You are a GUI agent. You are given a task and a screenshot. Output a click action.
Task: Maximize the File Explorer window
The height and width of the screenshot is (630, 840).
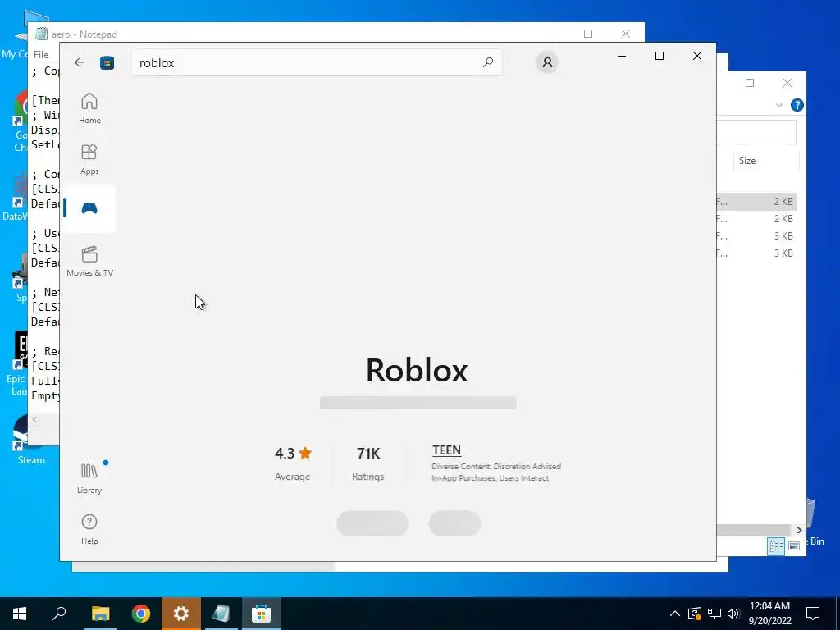tap(750, 83)
